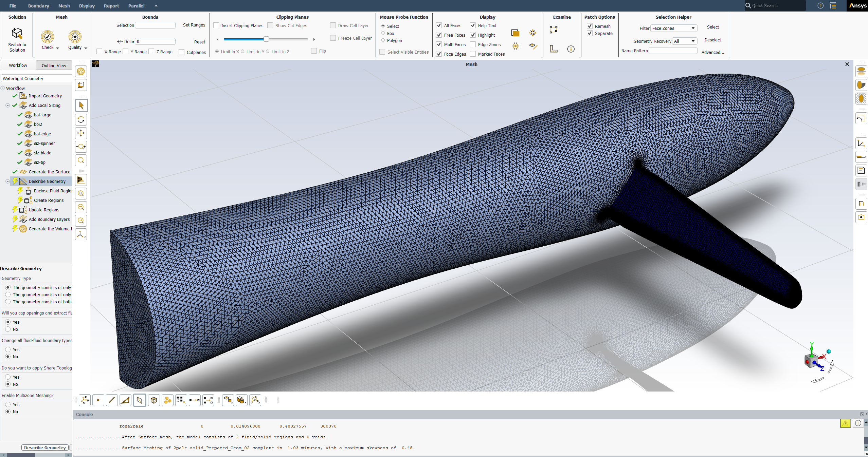This screenshot has height=457, width=868.
Task: Toggle Remesh checkbox in Patch Options
Action: pyautogui.click(x=590, y=26)
